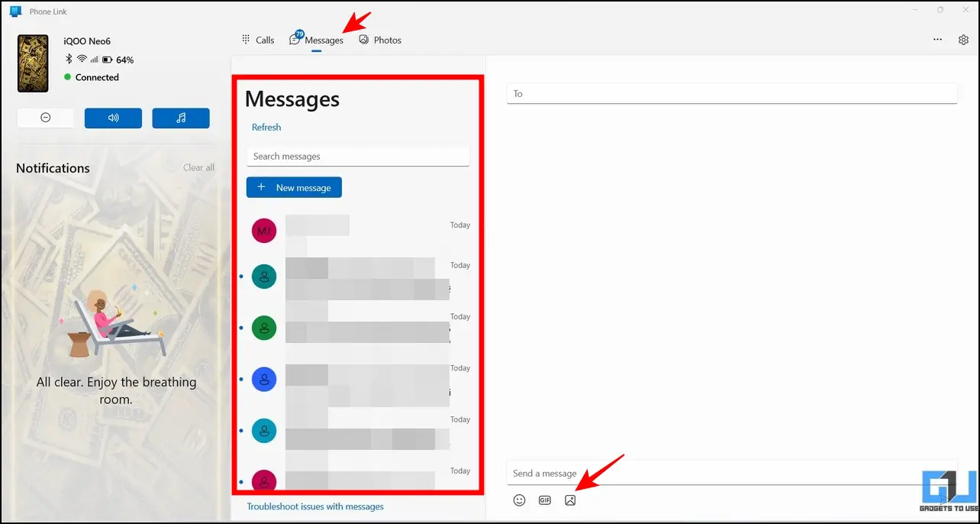This screenshot has width=980, height=524.
Task: Open the GIF picker
Action: point(545,500)
